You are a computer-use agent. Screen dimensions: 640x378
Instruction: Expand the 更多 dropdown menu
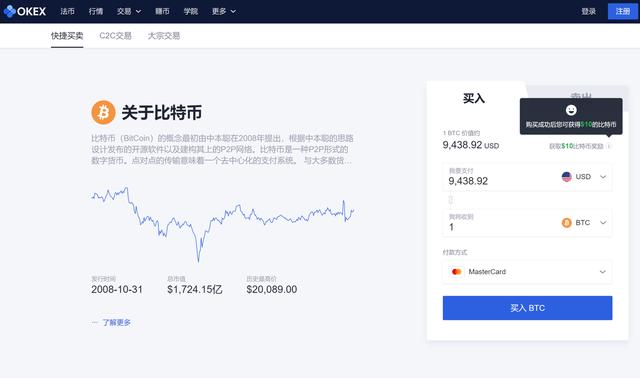click(224, 11)
